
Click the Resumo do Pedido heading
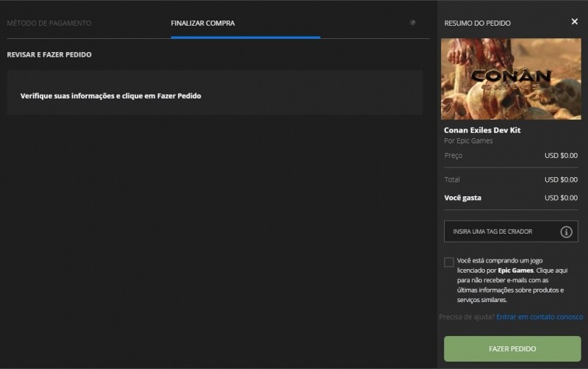coord(477,24)
